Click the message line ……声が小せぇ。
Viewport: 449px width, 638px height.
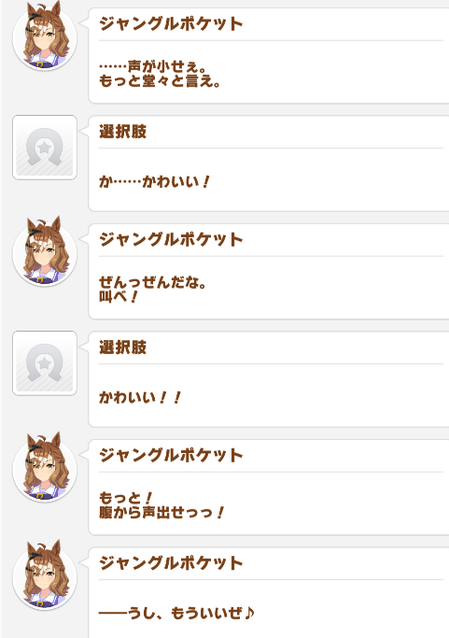pos(153,66)
